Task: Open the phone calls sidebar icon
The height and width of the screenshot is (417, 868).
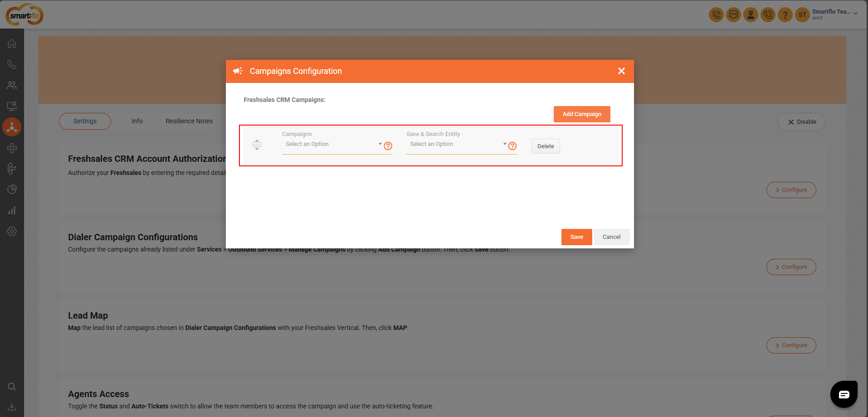Action: click(x=12, y=64)
